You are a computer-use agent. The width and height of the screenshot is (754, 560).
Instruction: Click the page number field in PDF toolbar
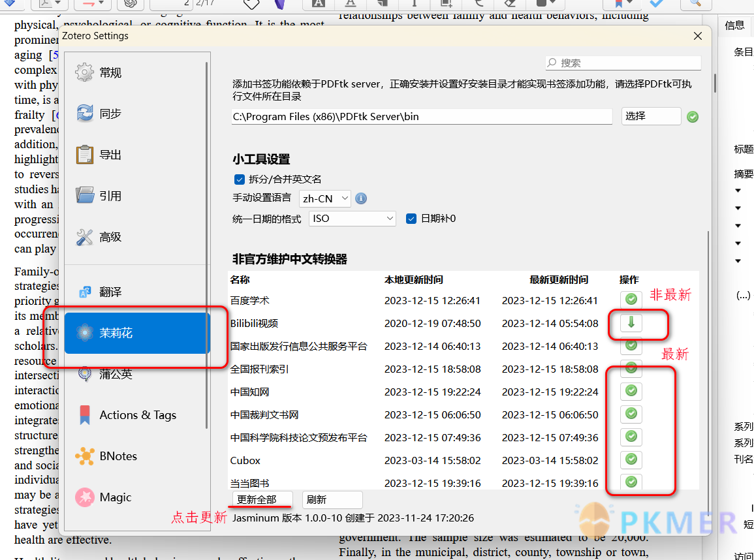172,4
